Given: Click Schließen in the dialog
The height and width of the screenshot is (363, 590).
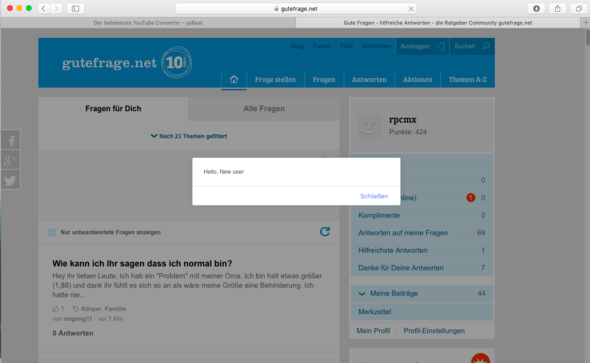Looking at the screenshot, I should 374,196.
